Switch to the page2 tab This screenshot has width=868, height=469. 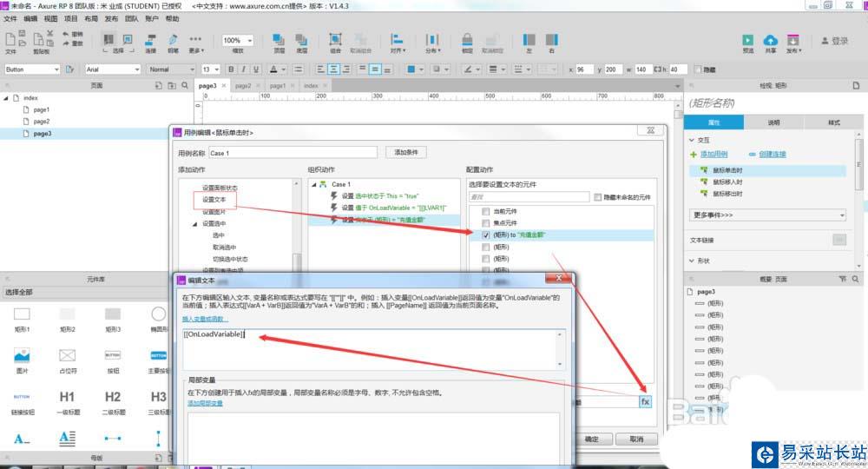(242, 86)
